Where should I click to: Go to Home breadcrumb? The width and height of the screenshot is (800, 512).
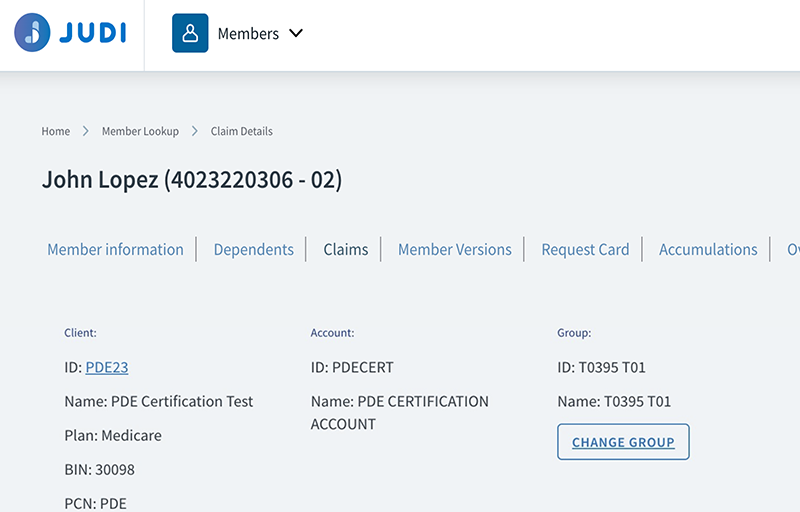click(x=56, y=131)
